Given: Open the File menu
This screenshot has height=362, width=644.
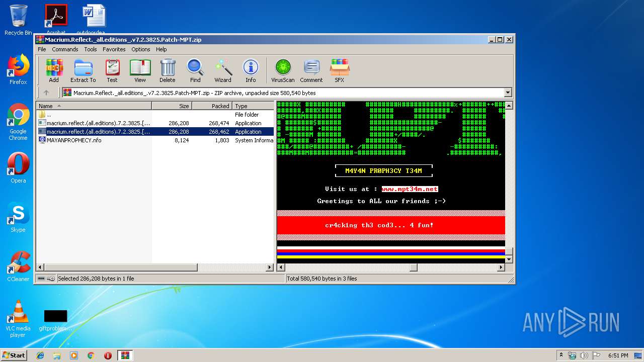Looking at the screenshot, I should 42,49.
